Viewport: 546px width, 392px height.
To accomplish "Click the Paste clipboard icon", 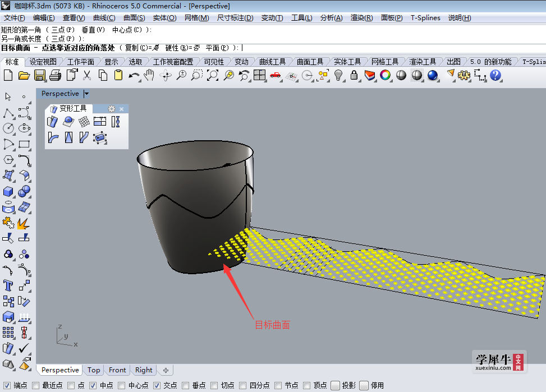I will (x=118, y=75).
